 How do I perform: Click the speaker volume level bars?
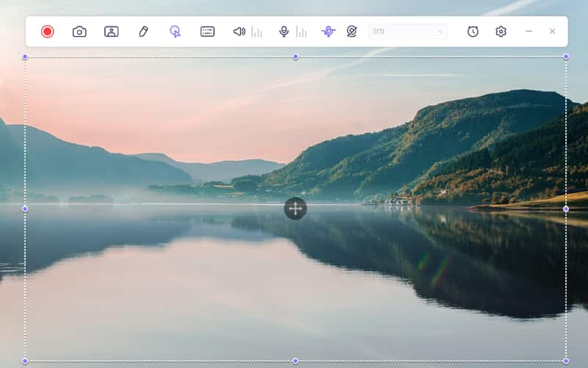(x=257, y=32)
